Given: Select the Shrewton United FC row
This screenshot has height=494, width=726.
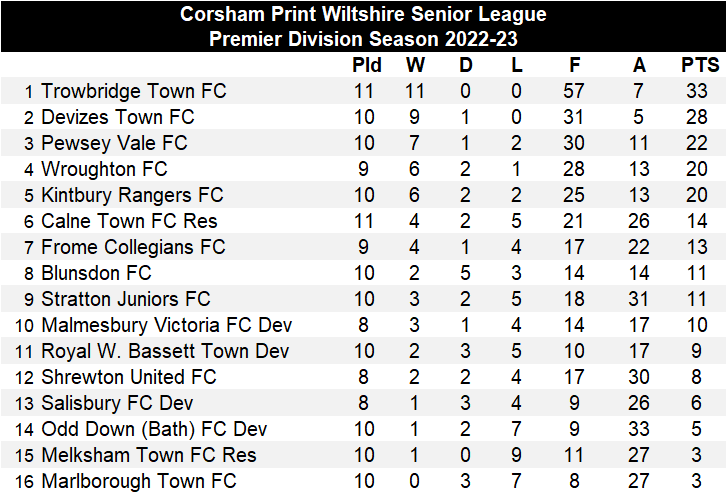Looking at the screenshot, I should tap(129, 377).
